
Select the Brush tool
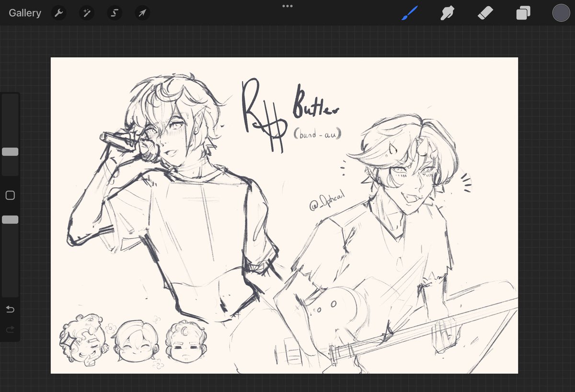point(410,13)
